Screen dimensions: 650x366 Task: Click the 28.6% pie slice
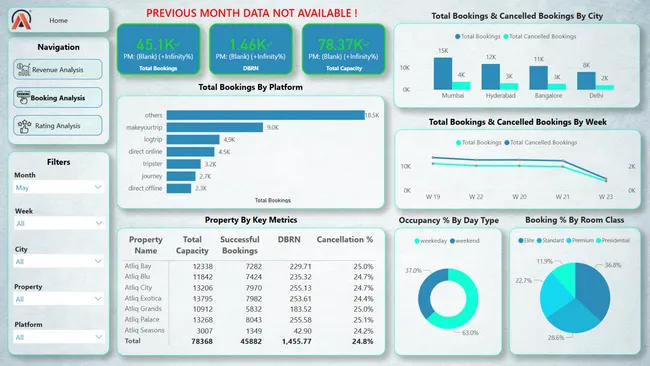click(x=572, y=318)
